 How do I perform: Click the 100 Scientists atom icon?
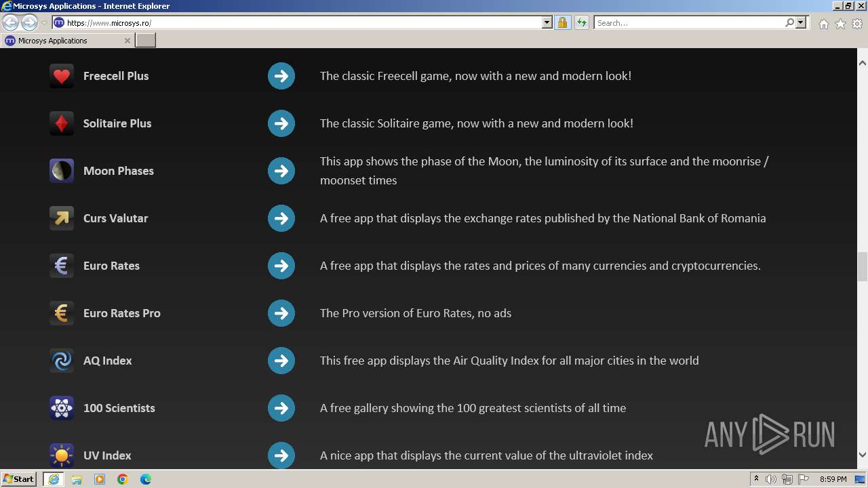[62, 408]
